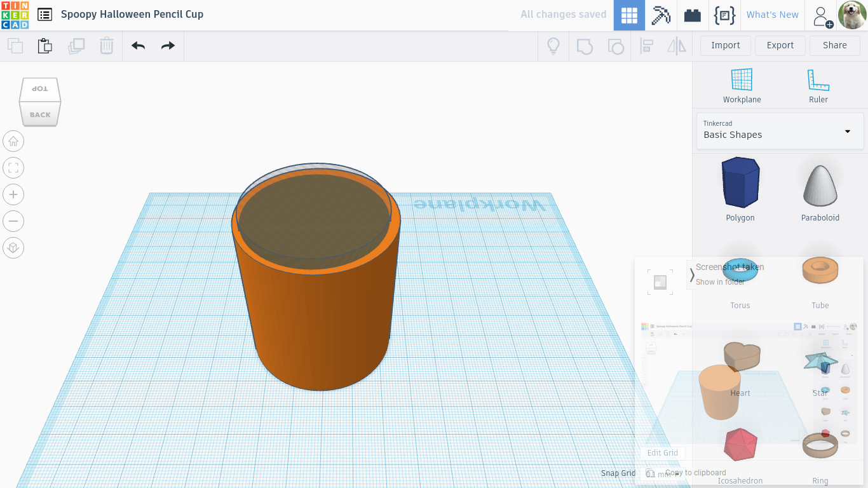Viewport: 868px width, 488px height.
Task: Select the orange cup cylinder body
Action: click(x=318, y=318)
